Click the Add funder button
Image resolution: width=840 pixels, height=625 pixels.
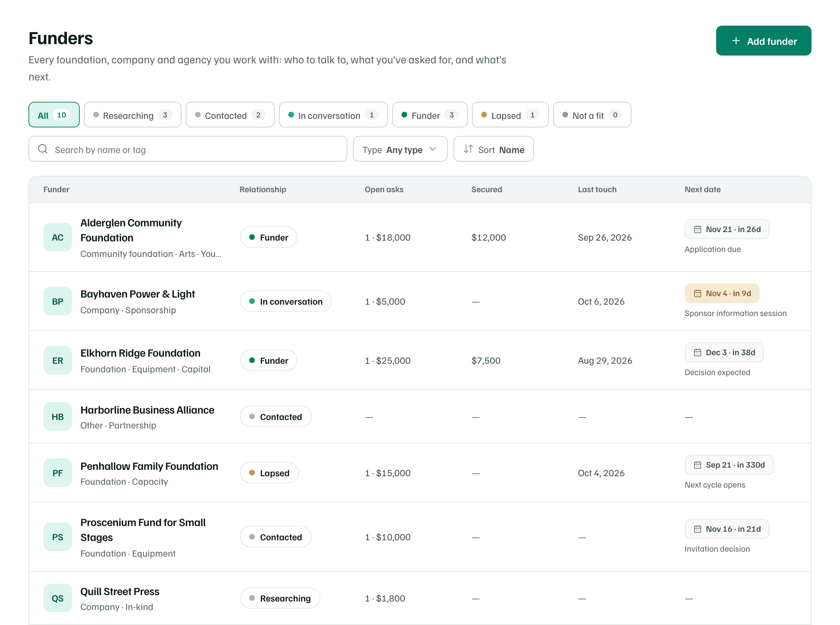click(x=763, y=41)
